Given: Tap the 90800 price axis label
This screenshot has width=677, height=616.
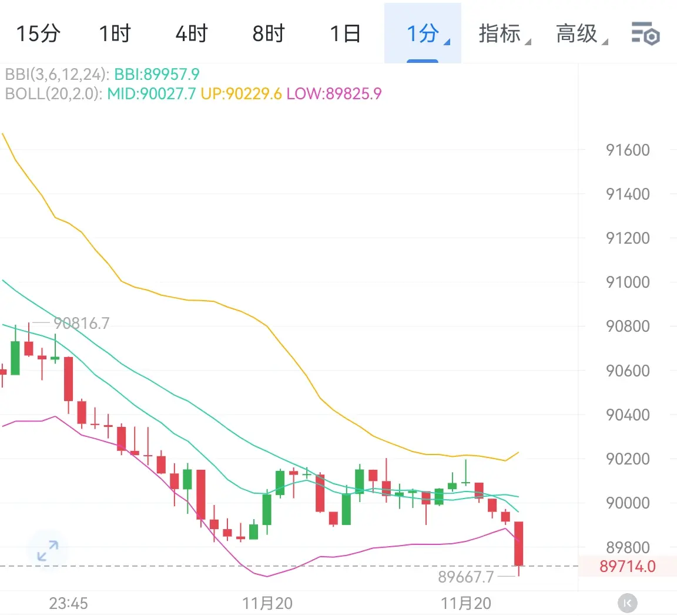Looking at the screenshot, I should click(628, 326).
